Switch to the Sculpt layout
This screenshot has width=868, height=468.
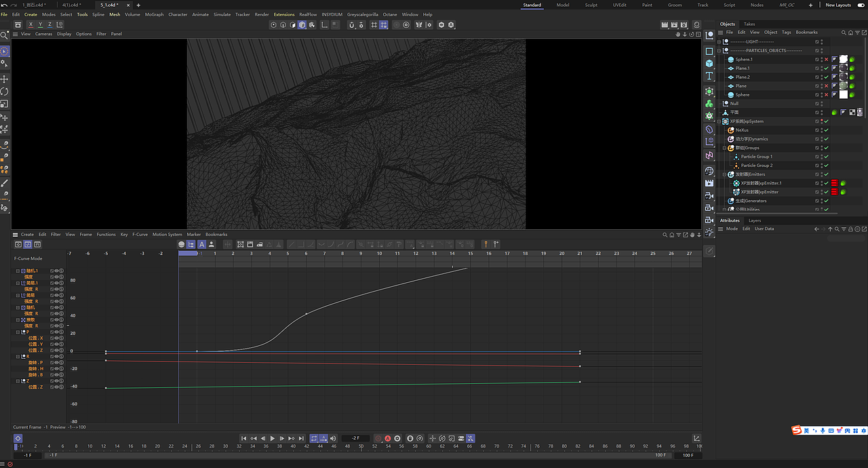point(591,5)
